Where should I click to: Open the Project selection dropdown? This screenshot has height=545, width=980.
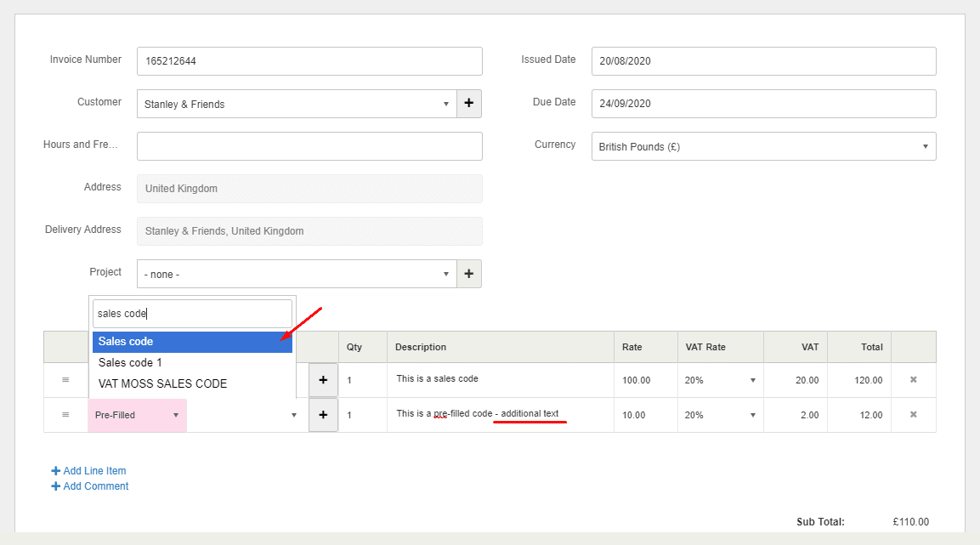(x=297, y=274)
